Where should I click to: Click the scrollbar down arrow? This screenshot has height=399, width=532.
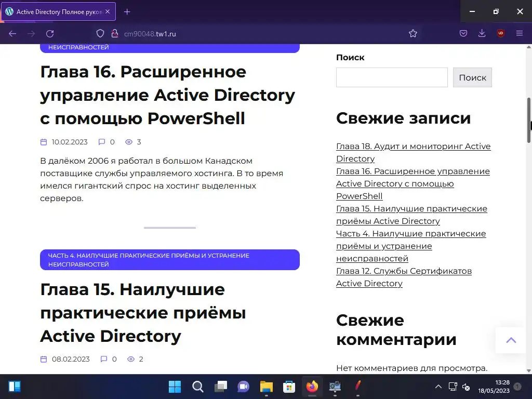coord(528,371)
